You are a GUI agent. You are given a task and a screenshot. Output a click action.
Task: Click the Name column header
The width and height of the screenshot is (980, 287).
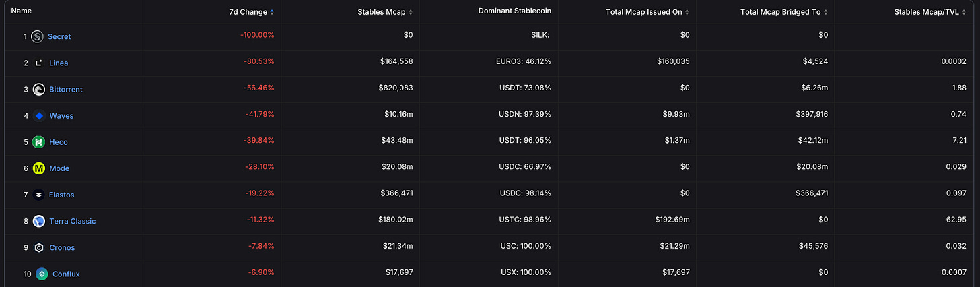22,11
